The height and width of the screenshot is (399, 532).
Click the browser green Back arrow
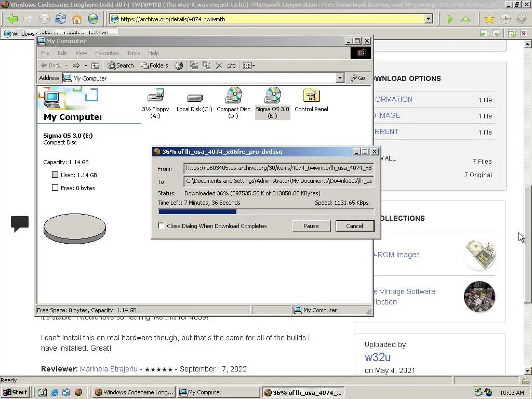point(12,19)
